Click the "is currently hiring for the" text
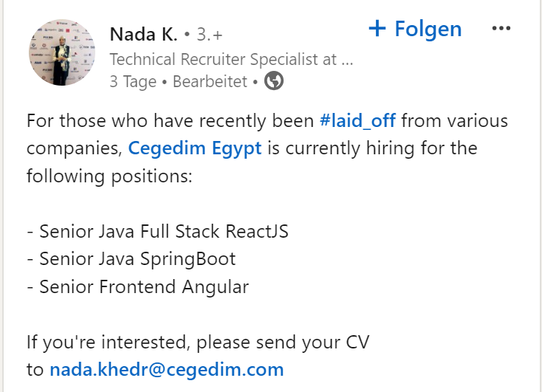This screenshot has height=392, width=542. coord(372,148)
